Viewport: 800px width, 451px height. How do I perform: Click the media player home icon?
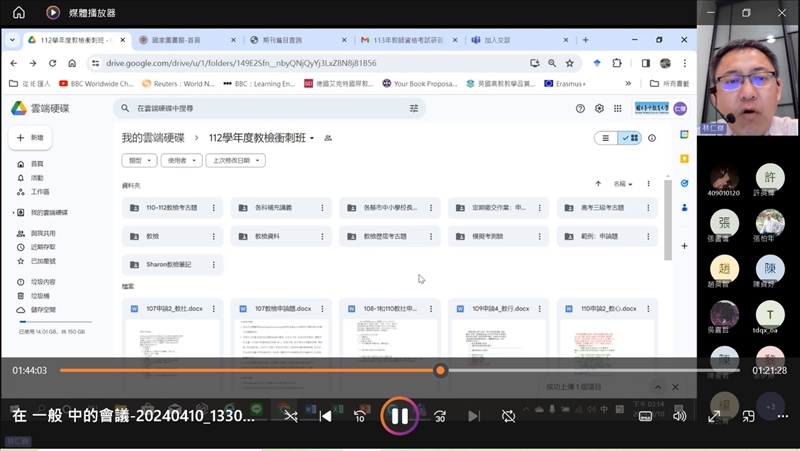[x=19, y=13]
